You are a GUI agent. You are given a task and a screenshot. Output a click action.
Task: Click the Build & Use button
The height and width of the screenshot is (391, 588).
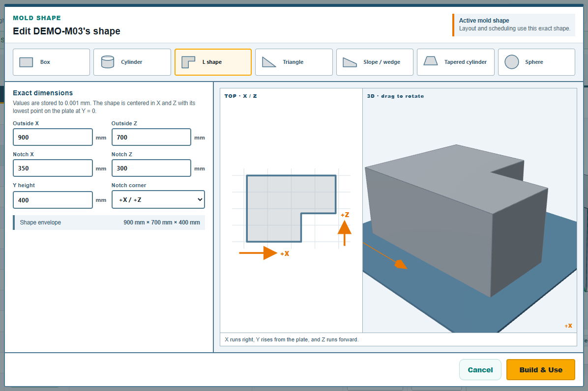[x=540, y=370]
